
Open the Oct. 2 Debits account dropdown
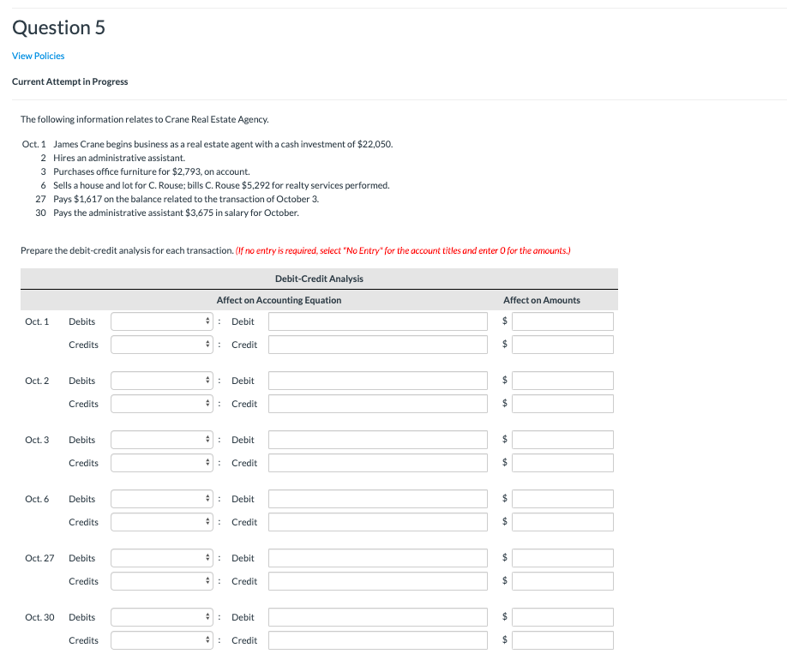coord(161,381)
